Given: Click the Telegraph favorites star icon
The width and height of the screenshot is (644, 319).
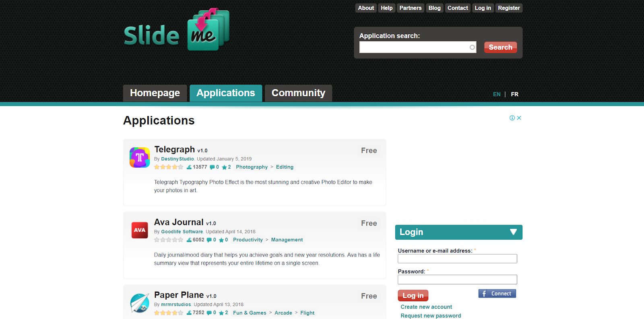Looking at the screenshot, I should click(x=224, y=167).
